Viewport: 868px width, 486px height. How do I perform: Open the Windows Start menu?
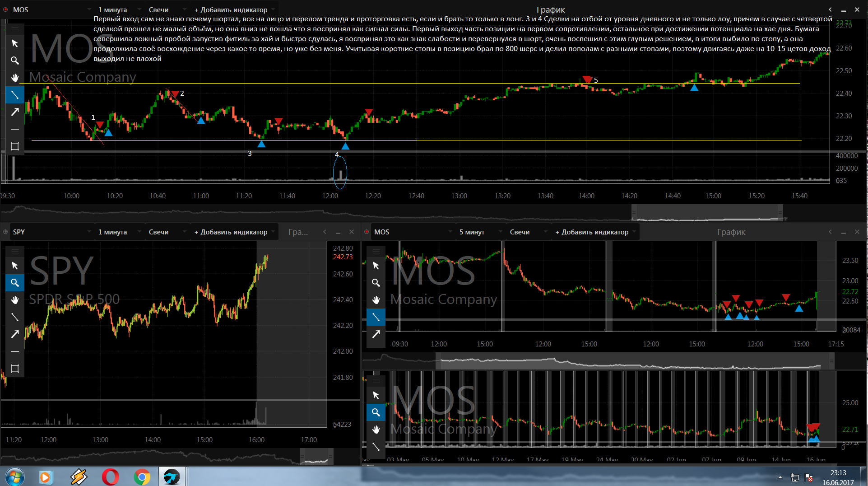pyautogui.click(x=14, y=477)
